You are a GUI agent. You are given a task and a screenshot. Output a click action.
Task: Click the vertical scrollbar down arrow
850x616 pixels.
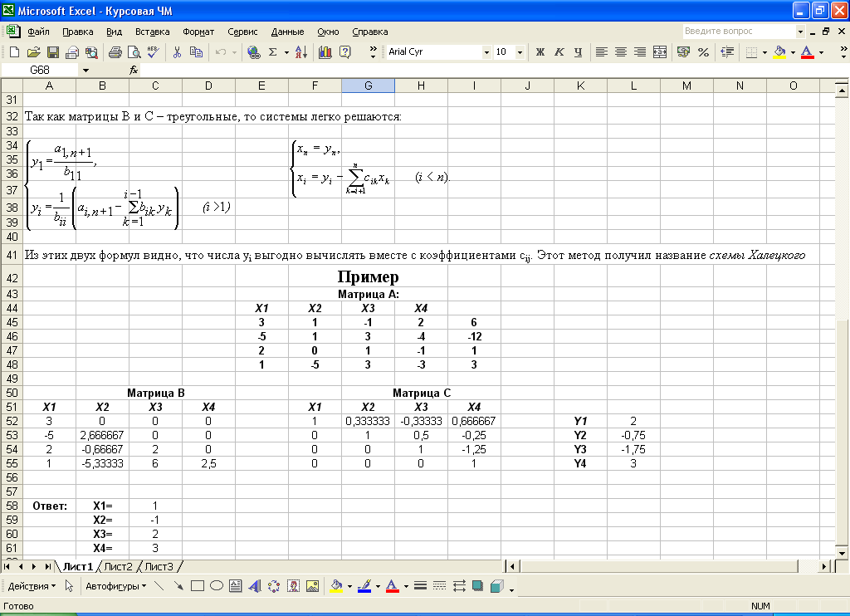click(842, 553)
